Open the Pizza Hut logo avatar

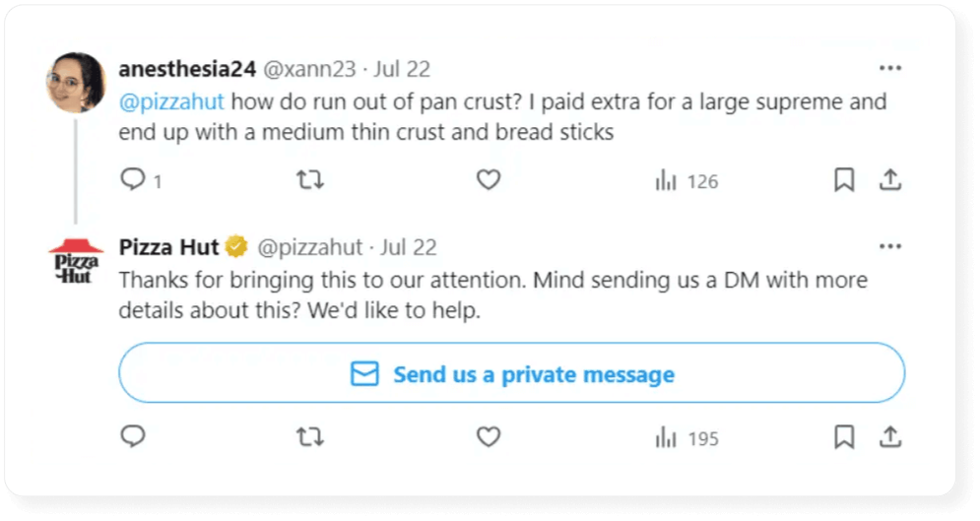(76, 261)
